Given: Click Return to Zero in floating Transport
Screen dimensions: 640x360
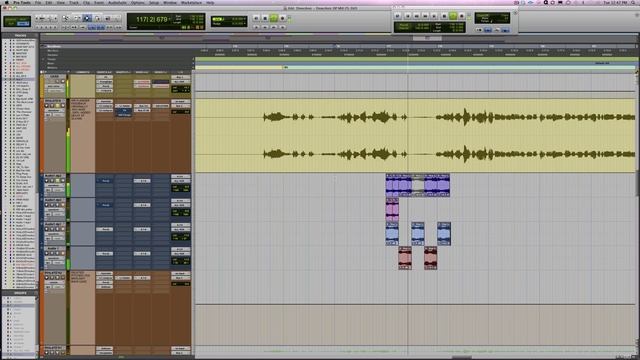Looking at the screenshot, I should click(407, 16).
